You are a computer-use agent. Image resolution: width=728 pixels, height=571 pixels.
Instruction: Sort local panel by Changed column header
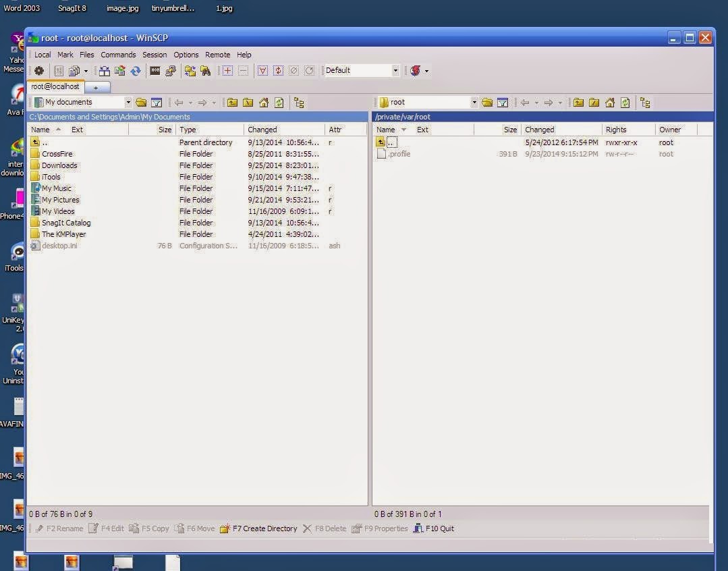284,130
